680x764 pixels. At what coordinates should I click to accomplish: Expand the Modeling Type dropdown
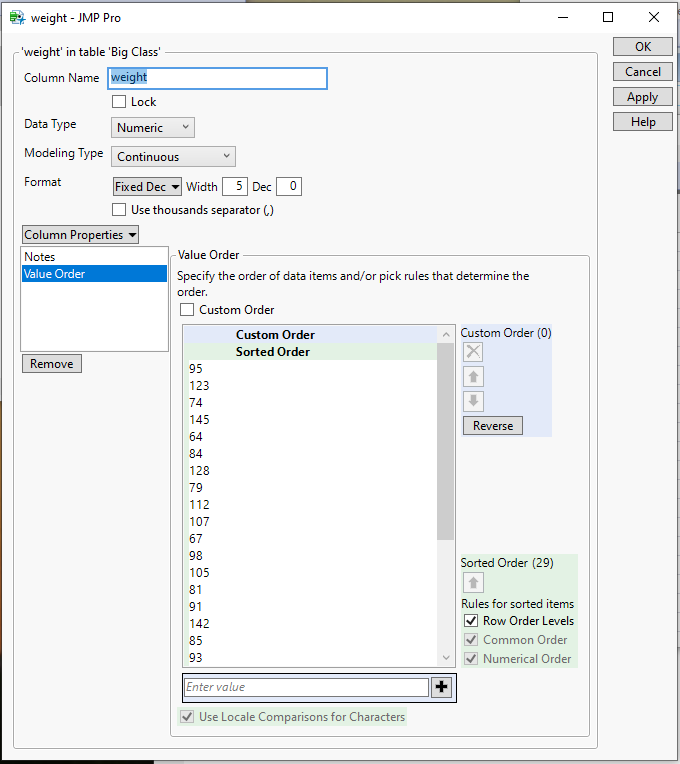click(x=173, y=157)
